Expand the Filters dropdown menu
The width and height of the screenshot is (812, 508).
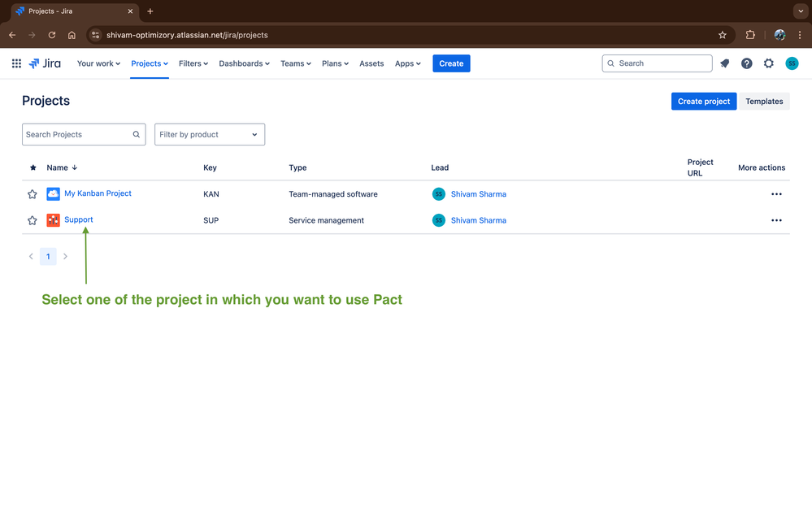pyautogui.click(x=193, y=63)
